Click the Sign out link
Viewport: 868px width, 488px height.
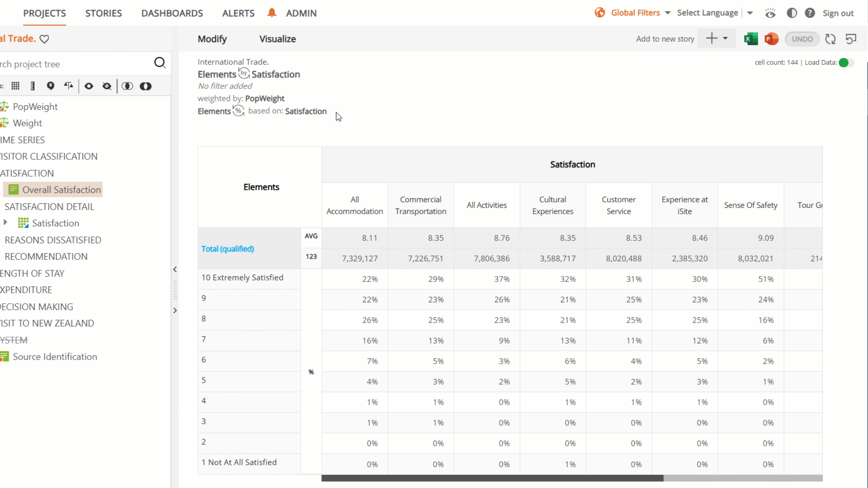point(838,13)
